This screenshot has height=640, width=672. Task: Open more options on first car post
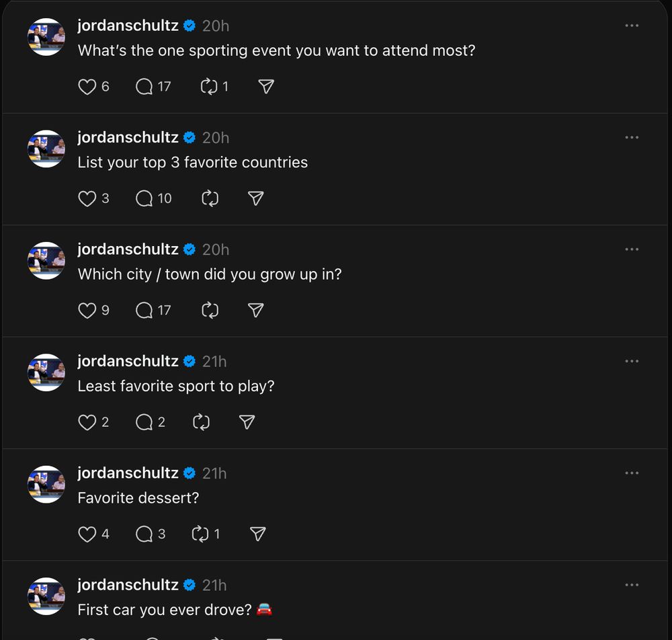[632, 585]
